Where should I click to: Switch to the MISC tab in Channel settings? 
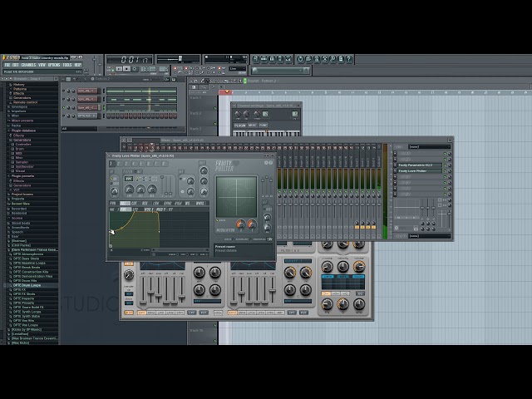252,126
